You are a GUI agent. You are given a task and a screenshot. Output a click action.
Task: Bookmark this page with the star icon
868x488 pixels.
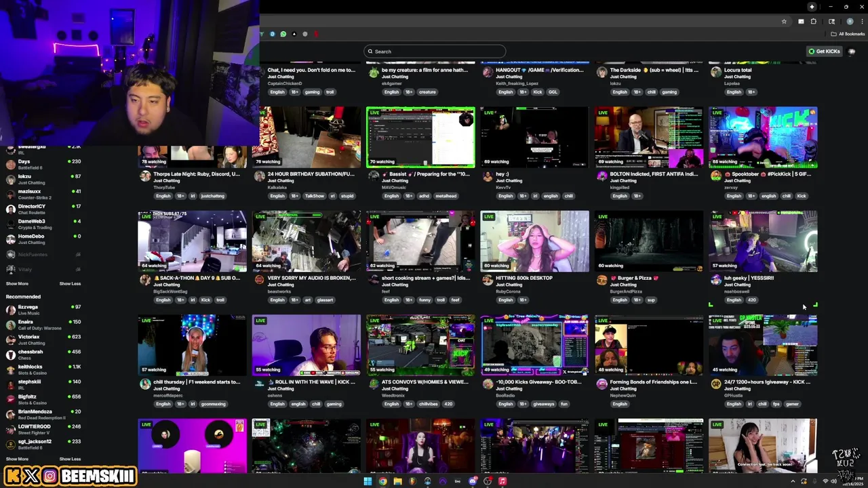click(784, 22)
